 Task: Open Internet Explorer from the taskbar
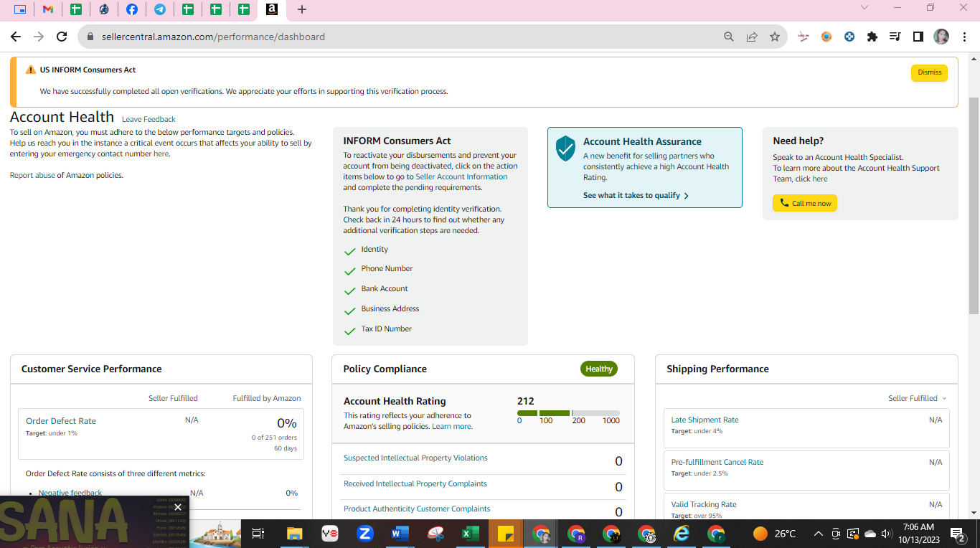pyautogui.click(x=681, y=534)
